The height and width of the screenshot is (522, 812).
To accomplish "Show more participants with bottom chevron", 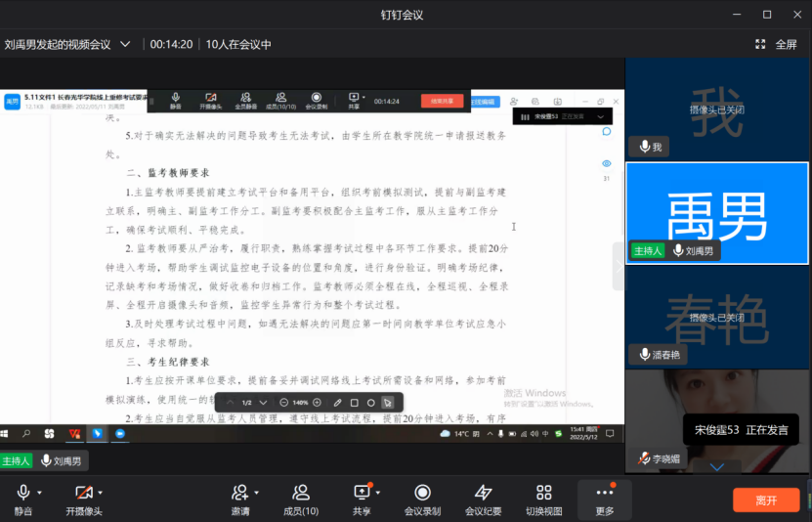I will pyautogui.click(x=716, y=467).
